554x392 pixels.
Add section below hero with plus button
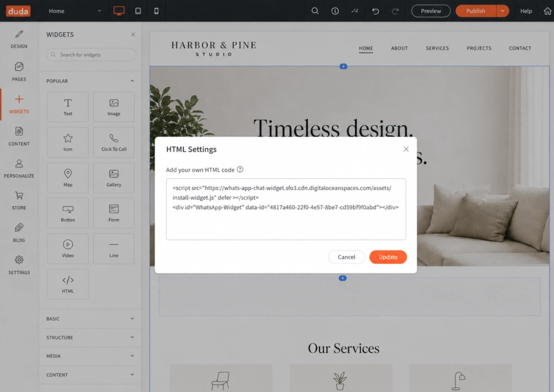tap(342, 278)
